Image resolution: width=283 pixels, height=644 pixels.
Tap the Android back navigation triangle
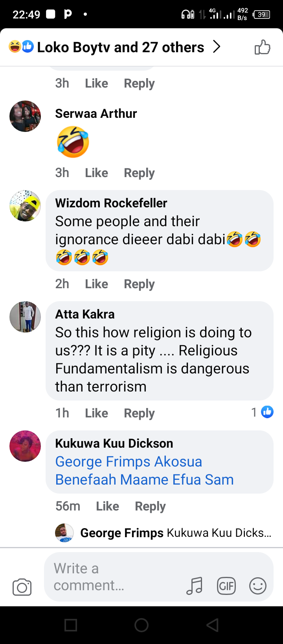[x=212, y=625]
